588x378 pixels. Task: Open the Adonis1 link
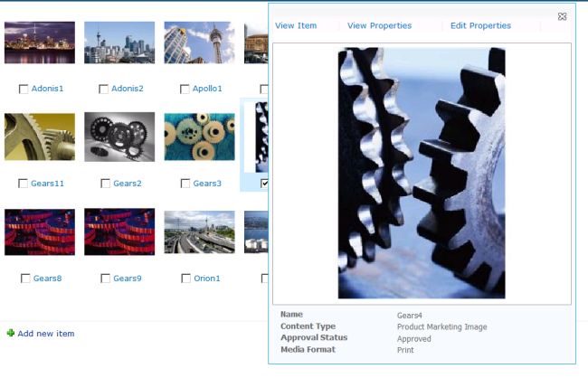click(47, 89)
